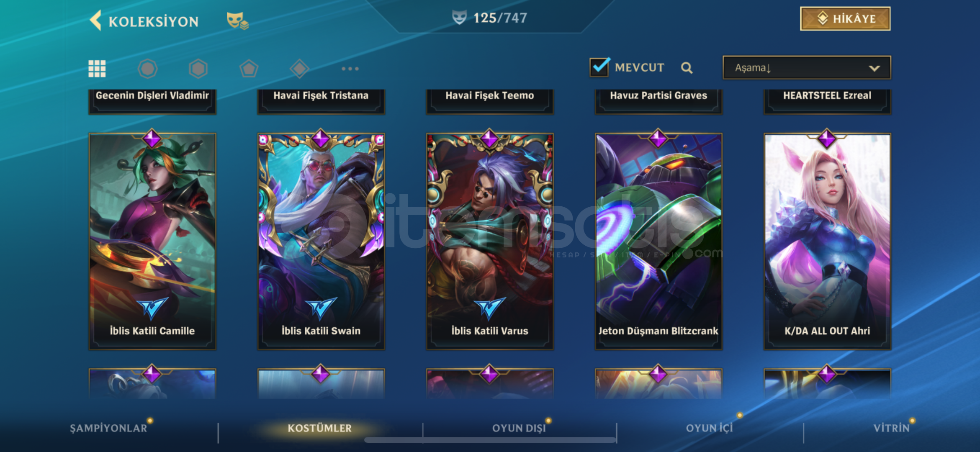Viewport: 980px width, 452px height.
Task: Open the mask and coins shop icon
Action: point(237,21)
